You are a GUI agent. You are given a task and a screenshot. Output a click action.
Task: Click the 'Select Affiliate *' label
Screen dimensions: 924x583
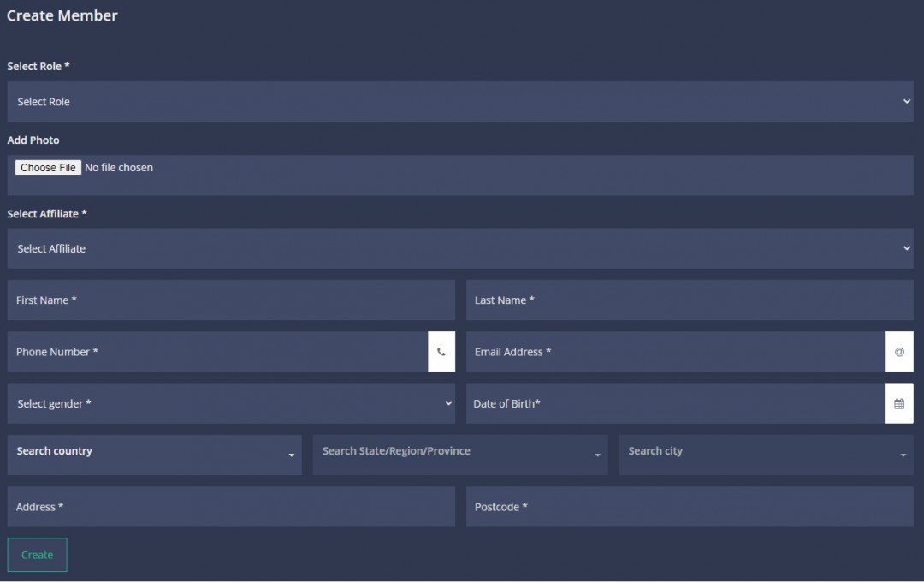click(x=47, y=214)
